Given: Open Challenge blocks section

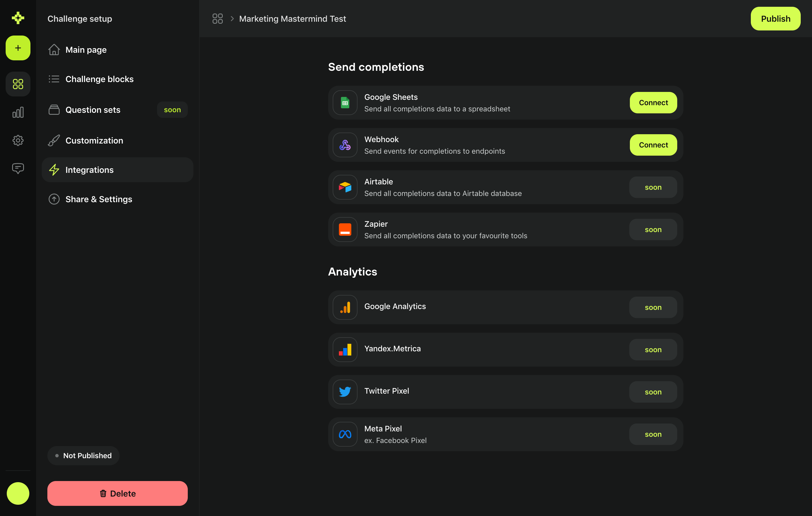Looking at the screenshot, I should (117, 79).
